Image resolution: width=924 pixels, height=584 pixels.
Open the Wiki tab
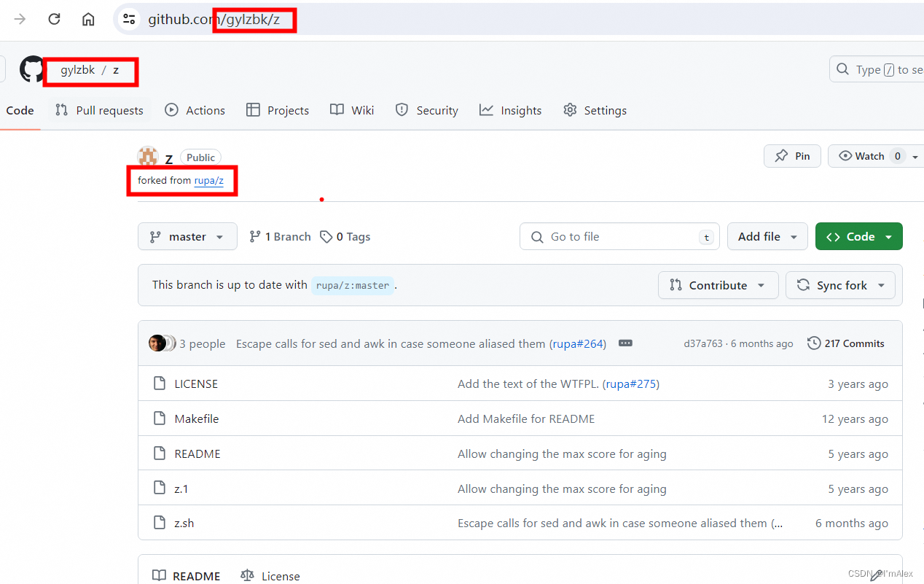pos(352,110)
